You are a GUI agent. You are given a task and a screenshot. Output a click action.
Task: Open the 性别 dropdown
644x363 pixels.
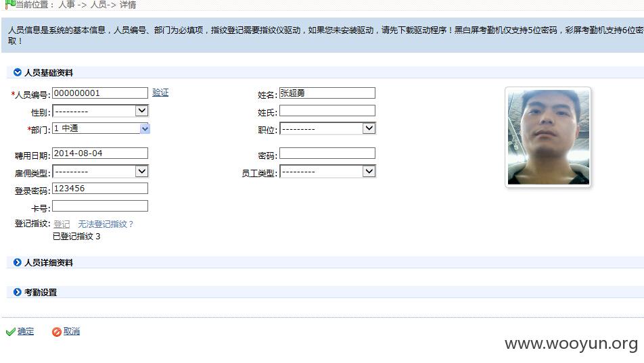100,111
